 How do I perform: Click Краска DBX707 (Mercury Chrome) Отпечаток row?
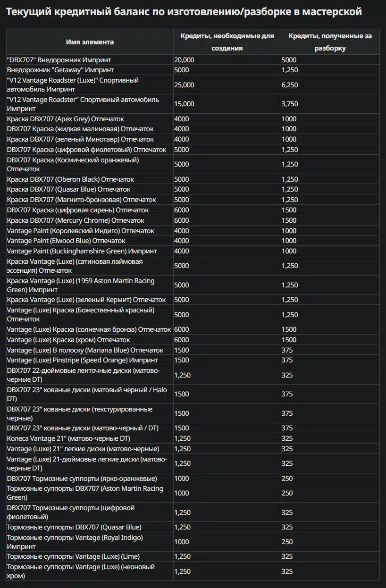point(193,220)
